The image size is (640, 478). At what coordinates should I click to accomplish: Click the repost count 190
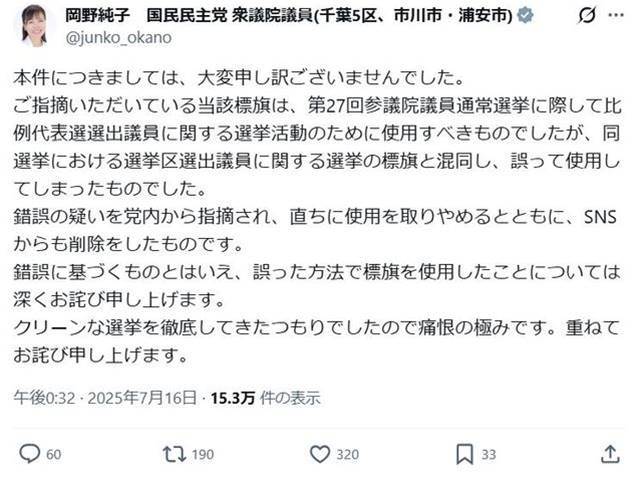(202, 456)
